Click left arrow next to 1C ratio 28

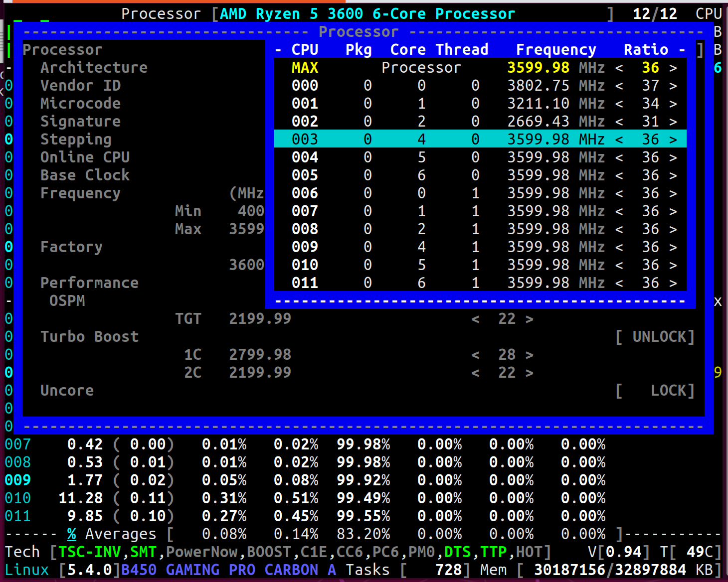coord(475,355)
